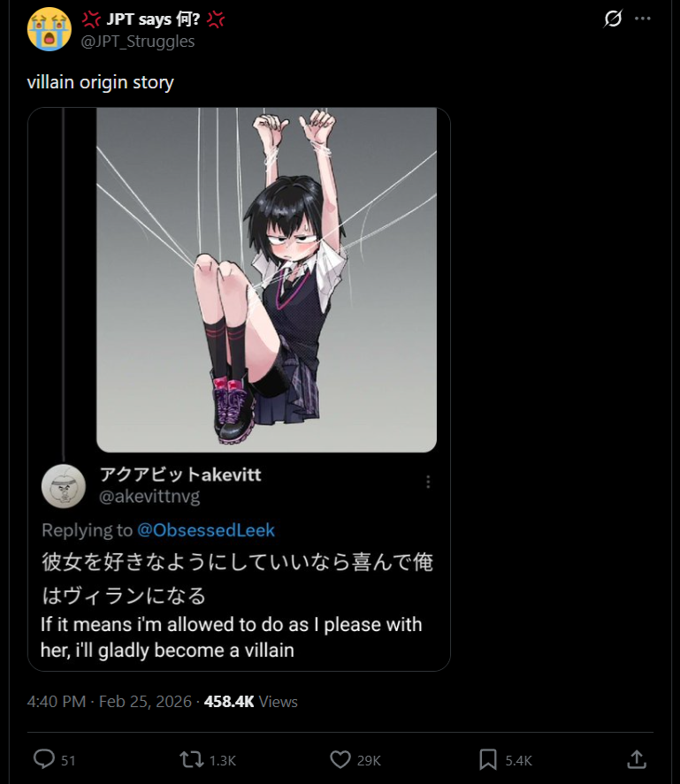Open the quoted reply Japanese text
The image size is (680, 784).
[237, 579]
